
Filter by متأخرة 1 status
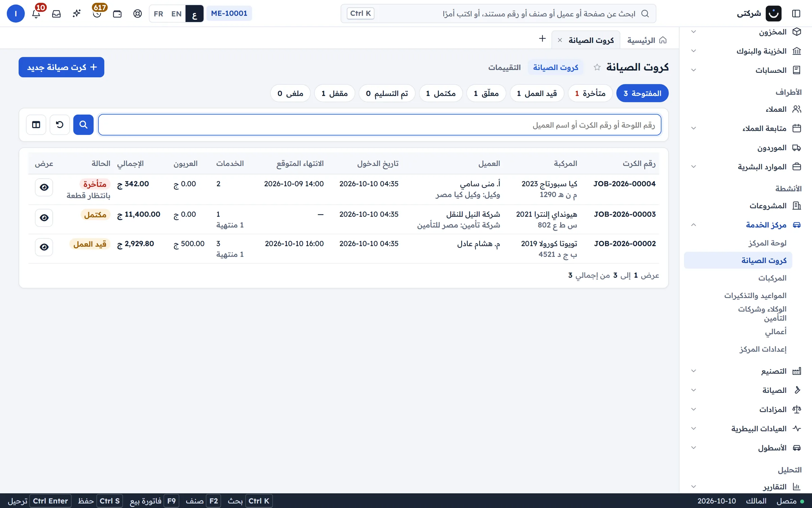(x=590, y=93)
